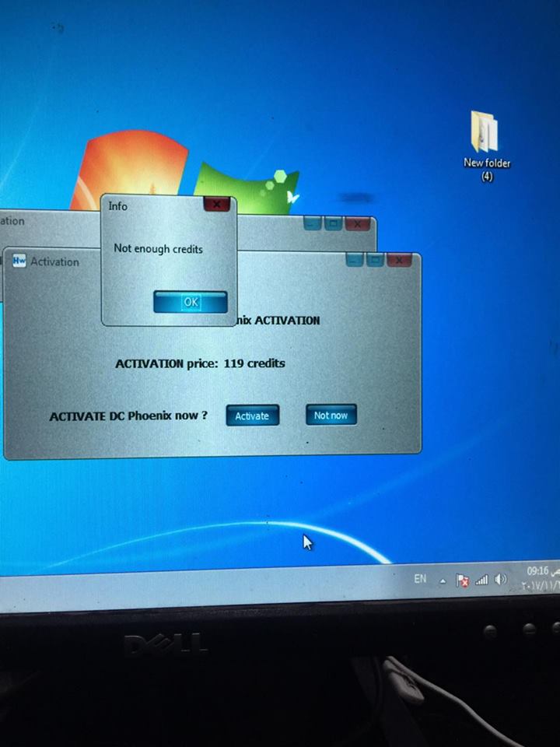Screen dimensions: 560x747
Task: Maximize the background window behind Activation
Action: point(333,223)
